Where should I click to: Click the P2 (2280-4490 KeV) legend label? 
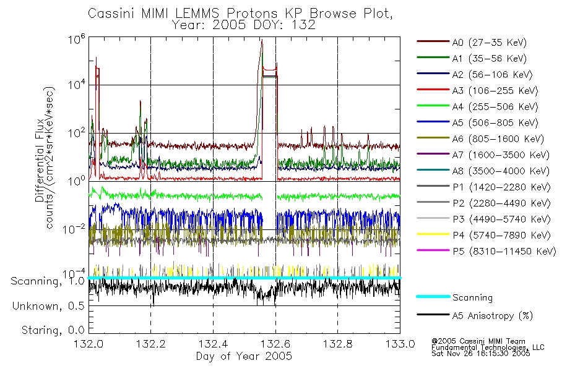pyautogui.click(x=501, y=203)
